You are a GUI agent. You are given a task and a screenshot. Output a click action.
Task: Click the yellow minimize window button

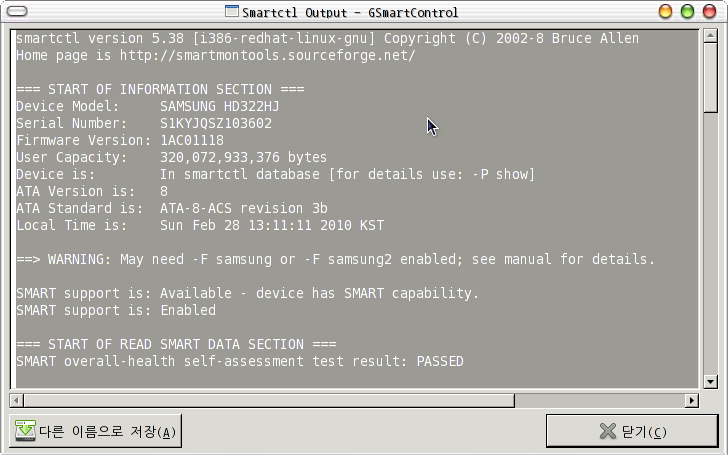665,11
